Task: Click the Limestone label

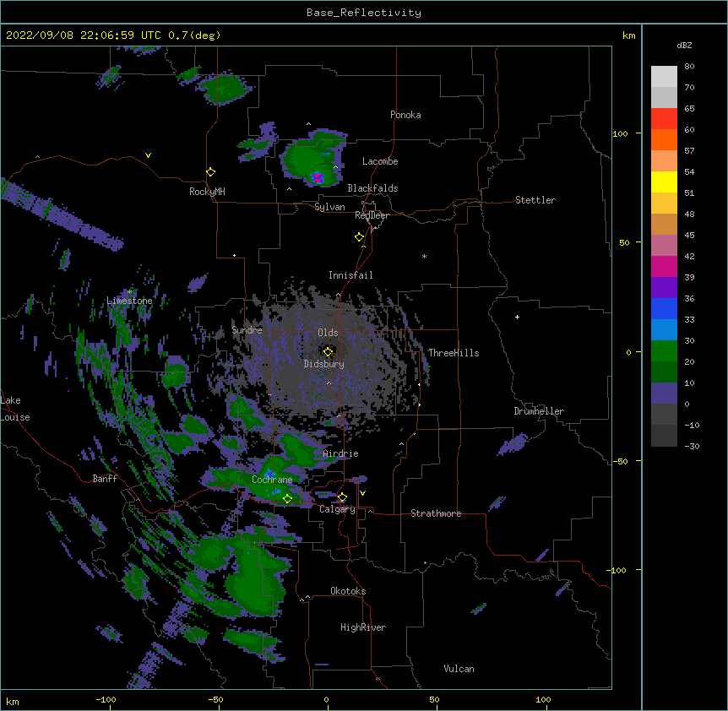Action: click(x=129, y=301)
